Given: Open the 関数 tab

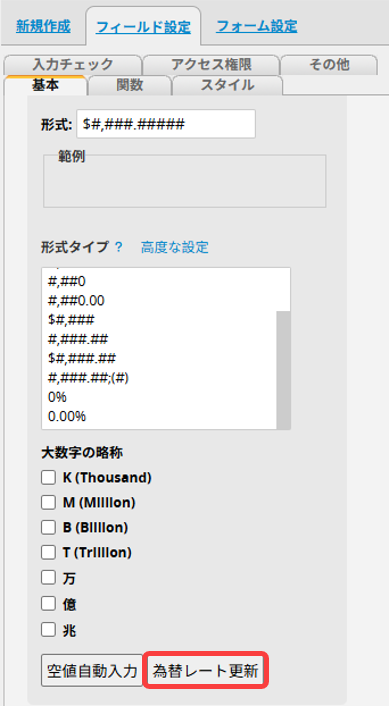Looking at the screenshot, I should 130,85.
